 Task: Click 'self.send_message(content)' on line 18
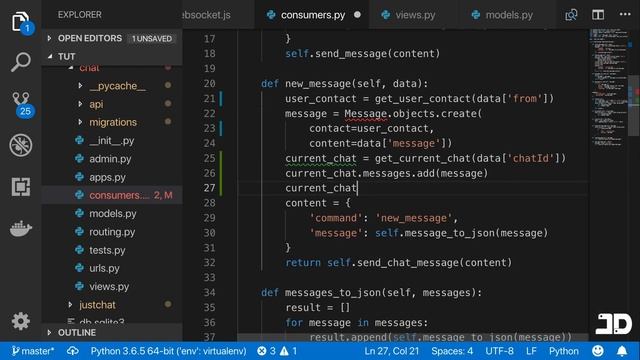point(362,53)
